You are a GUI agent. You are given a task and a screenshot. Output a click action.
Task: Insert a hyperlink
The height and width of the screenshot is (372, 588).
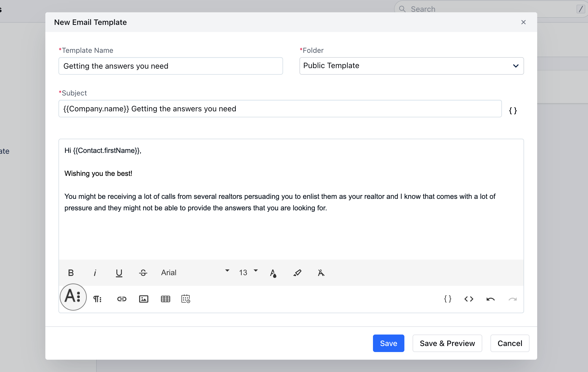[x=122, y=299]
